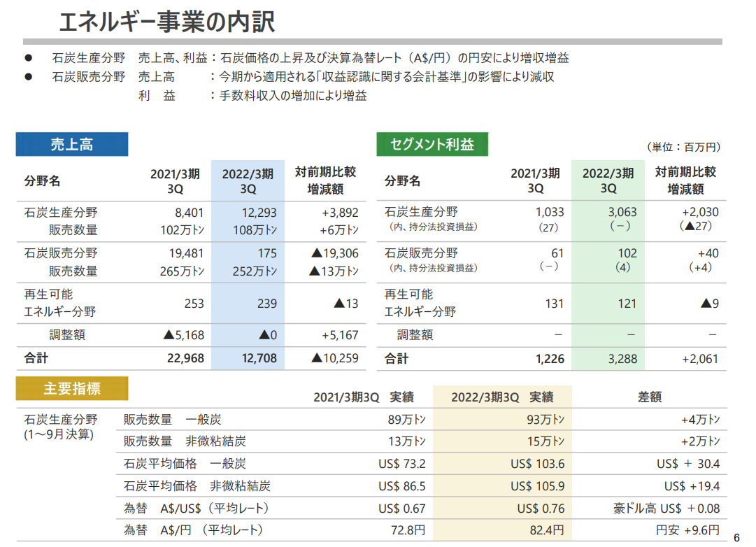Click sales volume 102万トン
The width and height of the screenshot is (756, 547).
click(x=182, y=230)
